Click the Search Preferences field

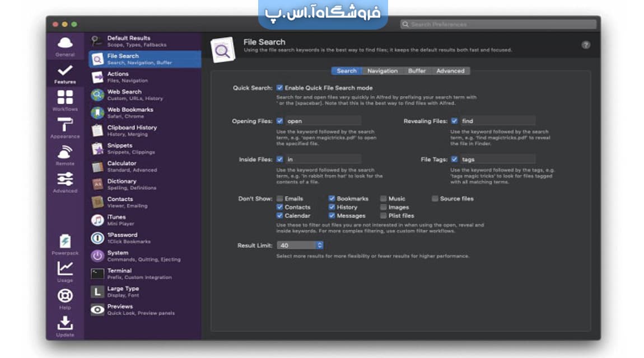point(498,25)
